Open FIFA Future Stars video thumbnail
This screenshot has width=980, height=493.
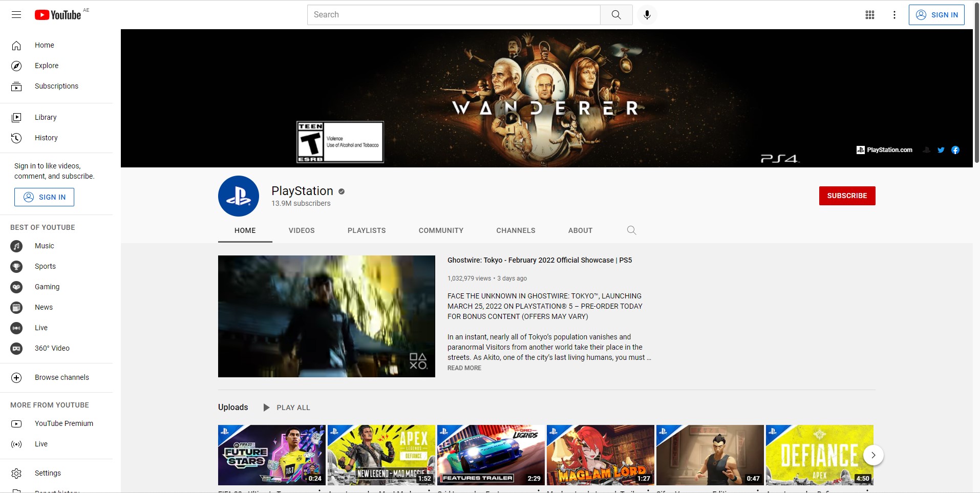click(272, 455)
